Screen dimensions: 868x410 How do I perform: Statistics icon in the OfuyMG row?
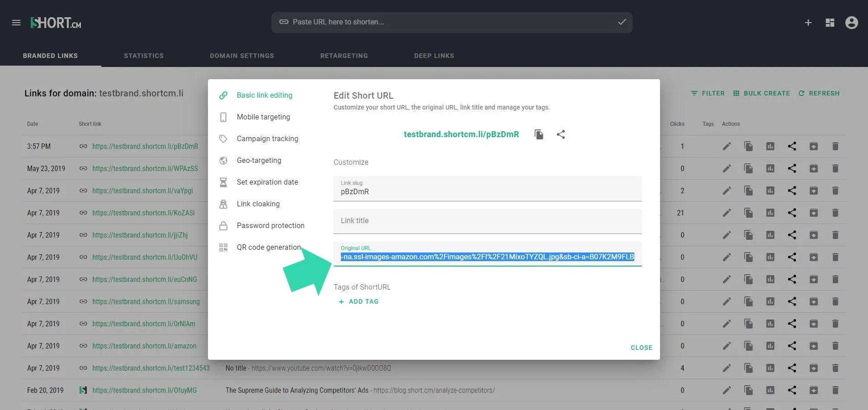pos(770,390)
